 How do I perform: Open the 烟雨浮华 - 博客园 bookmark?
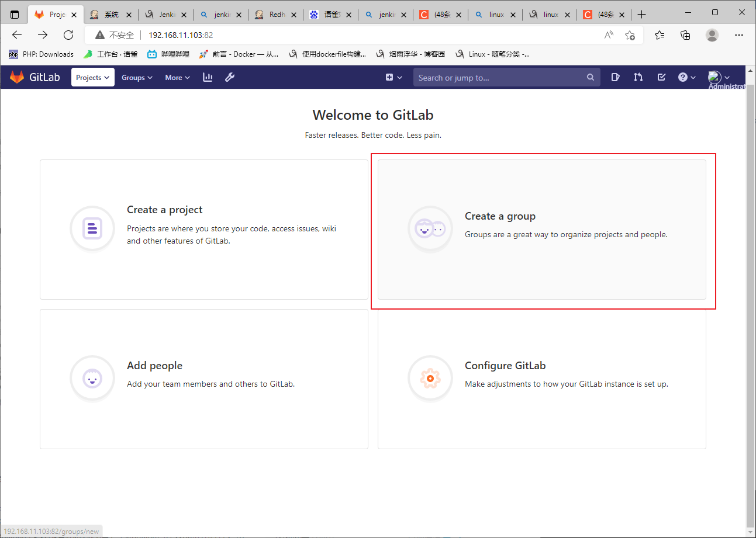point(410,54)
